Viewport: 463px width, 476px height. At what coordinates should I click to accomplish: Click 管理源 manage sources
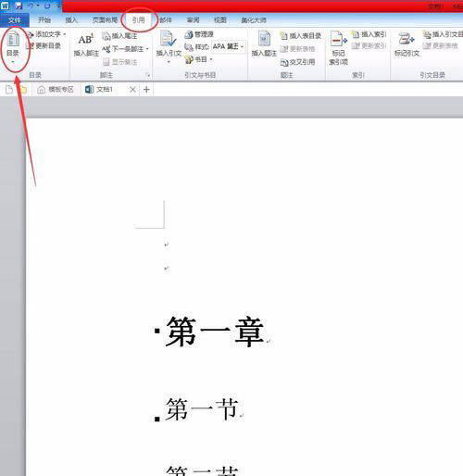(199, 34)
